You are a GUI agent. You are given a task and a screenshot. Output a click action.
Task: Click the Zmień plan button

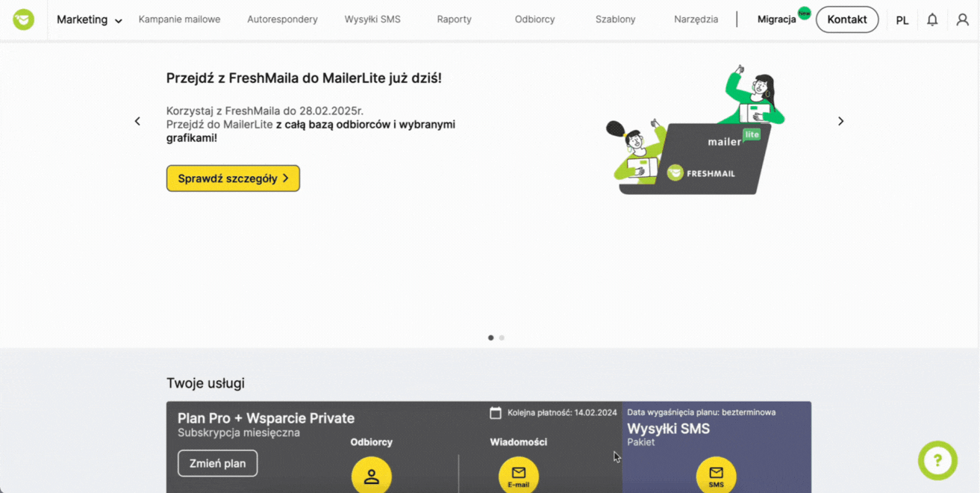[x=217, y=463]
